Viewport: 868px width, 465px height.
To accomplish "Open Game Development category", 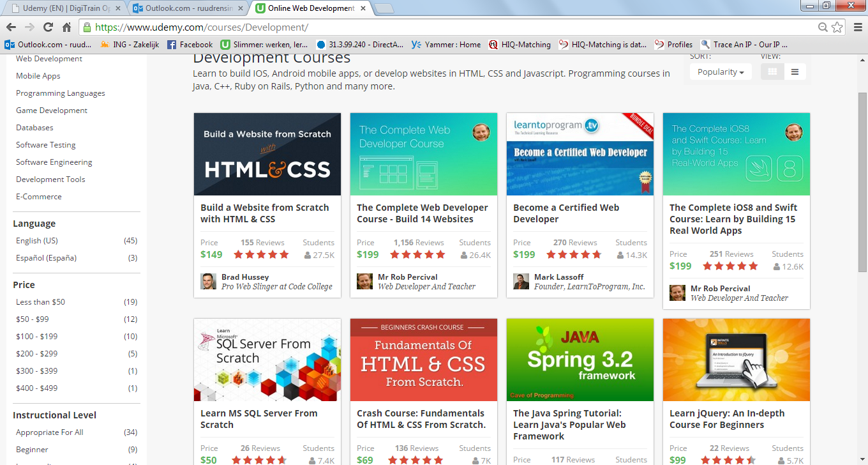I will point(52,110).
